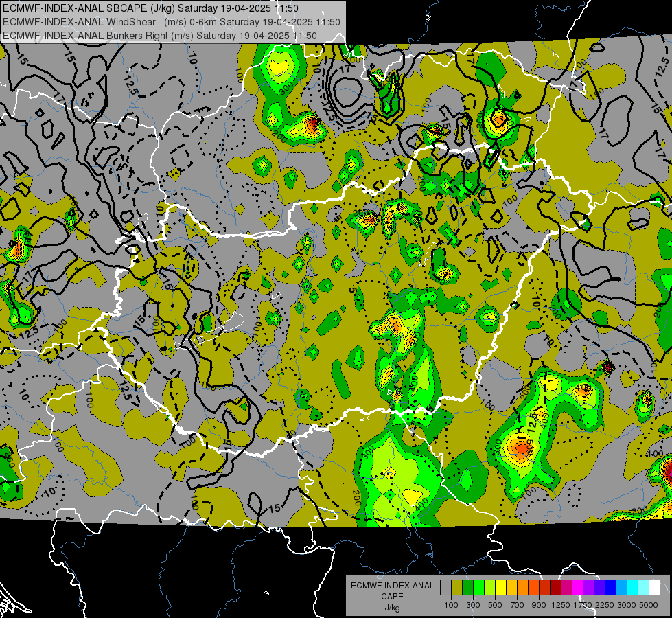Click the olive 100-200 legend swatch
Image resolution: width=672 pixels, height=618 pixels.
point(457,588)
